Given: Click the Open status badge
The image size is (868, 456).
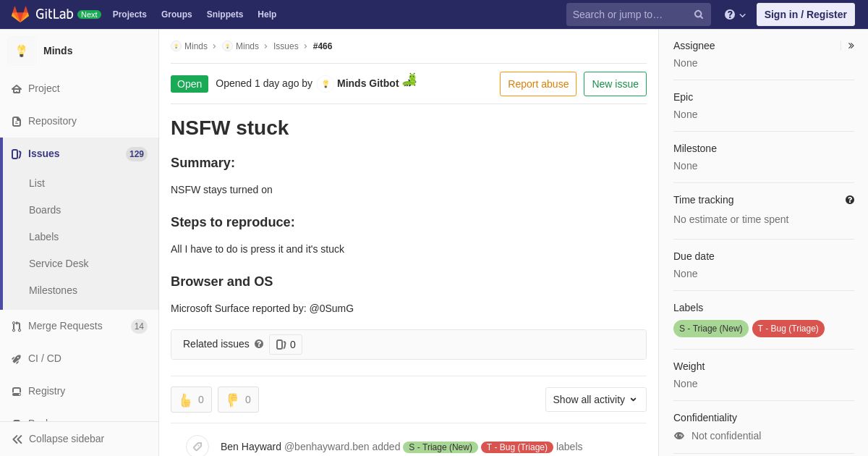Looking at the screenshot, I should point(190,84).
